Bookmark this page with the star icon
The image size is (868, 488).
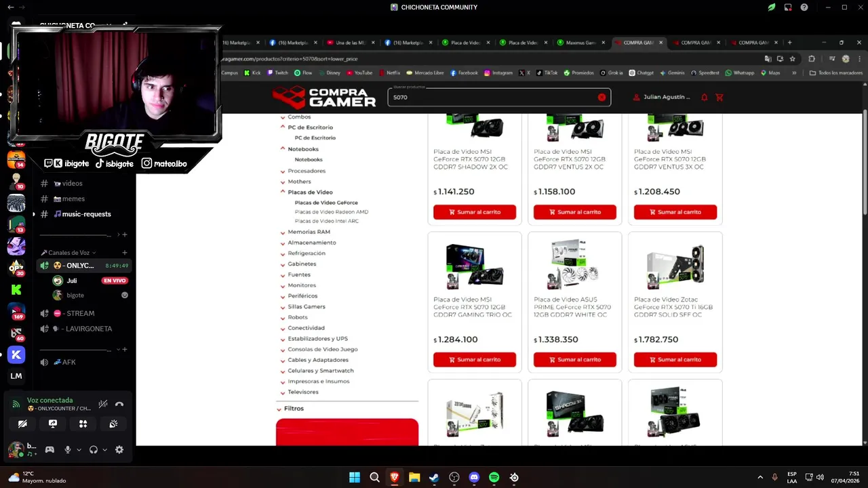792,59
